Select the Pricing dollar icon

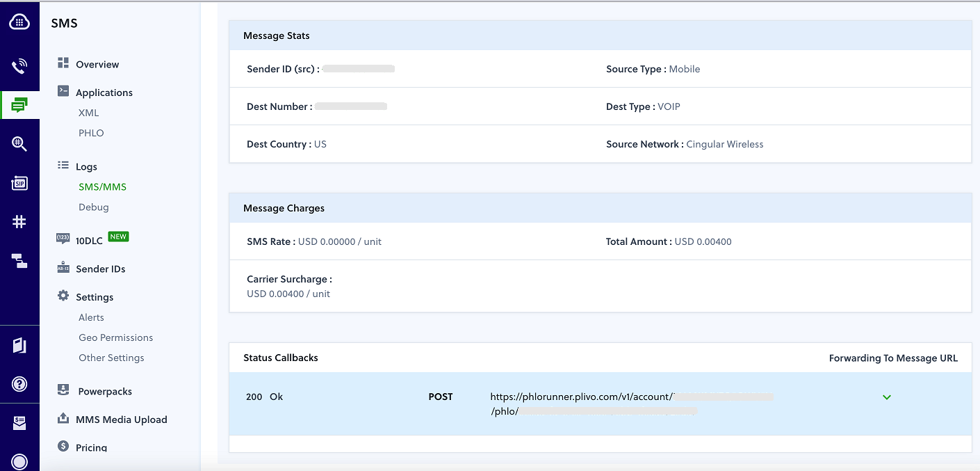pyautogui.click(x=63, y=447)
